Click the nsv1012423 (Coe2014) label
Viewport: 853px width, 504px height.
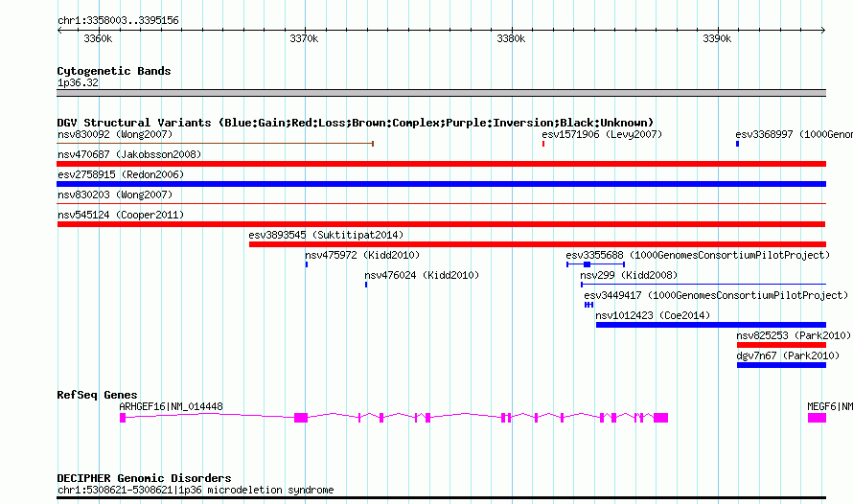tap(653, 315)
